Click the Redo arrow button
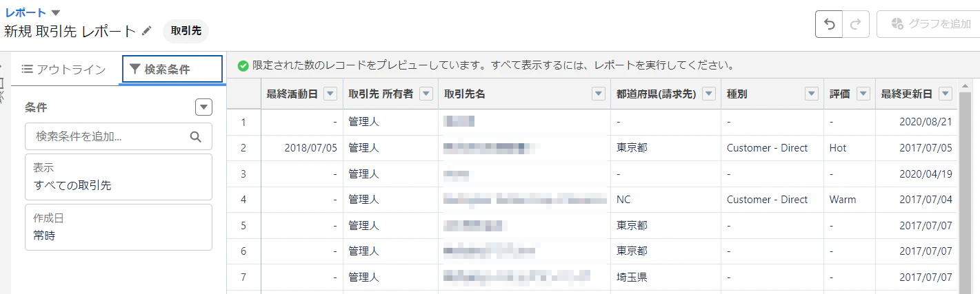Image resolution: width=980 pixels, height=294 pixels. pos(856,24)
